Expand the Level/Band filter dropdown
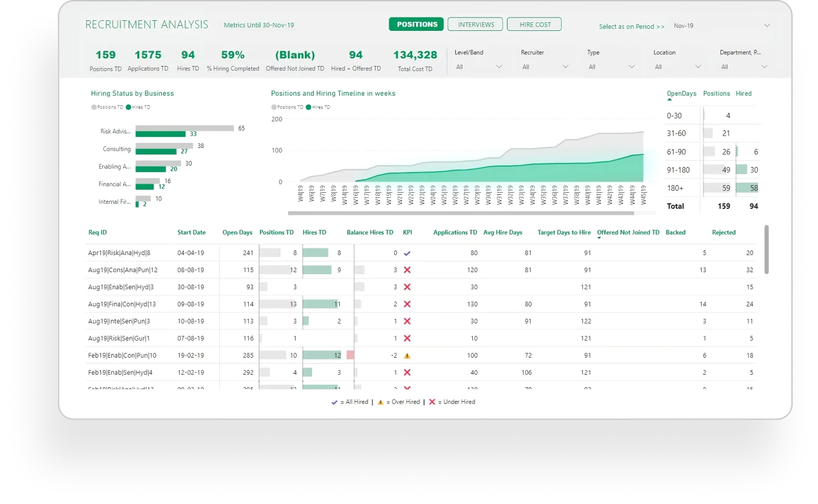This screenshot has height=504, width=818. click(499, 67)
